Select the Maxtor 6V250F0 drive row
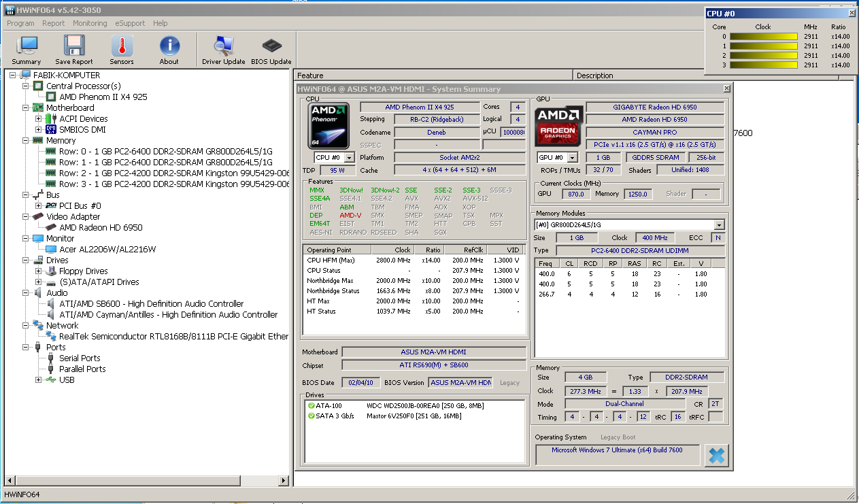This screenshot has width=859, height=504. tap(414, 416)
